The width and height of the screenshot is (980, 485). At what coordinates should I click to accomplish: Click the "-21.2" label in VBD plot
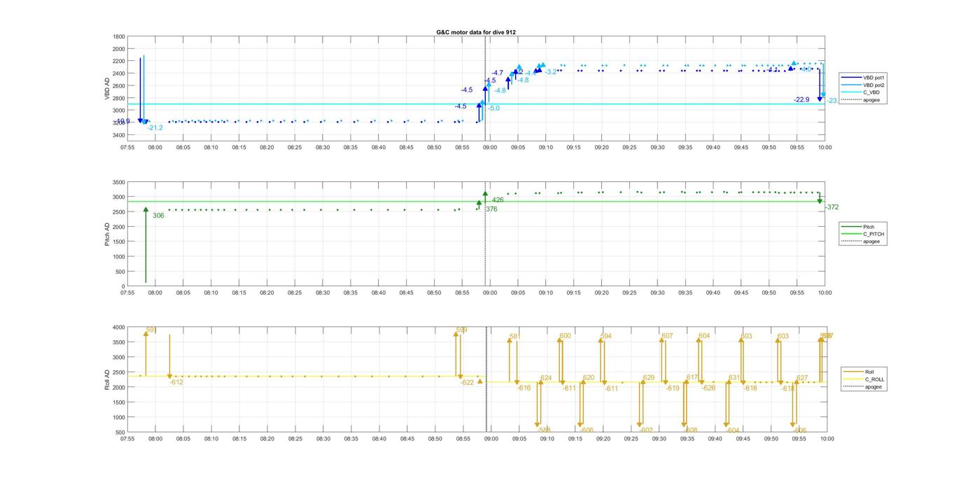155,128
